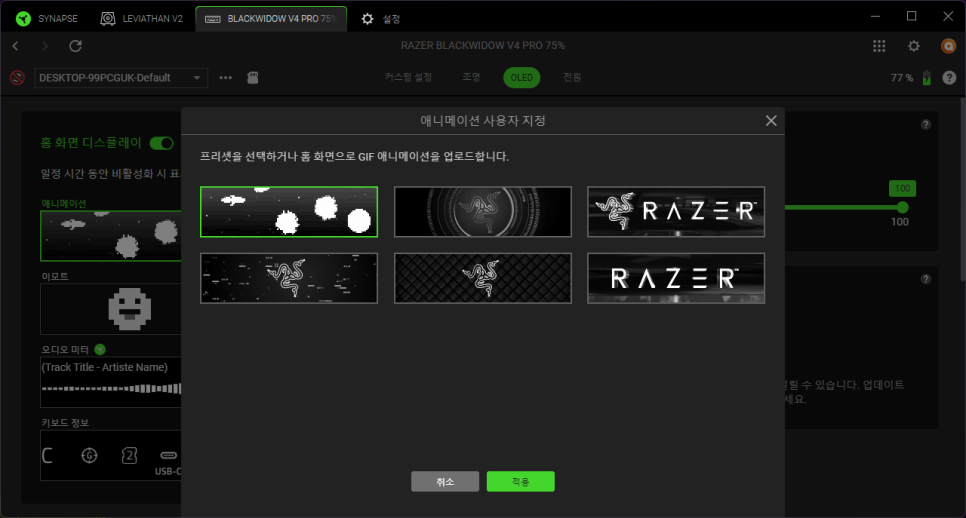Viewport: 966px width, 518px height.
Task: Switch to the Leviathan V2 tab
Action: (x=142, y=18)
